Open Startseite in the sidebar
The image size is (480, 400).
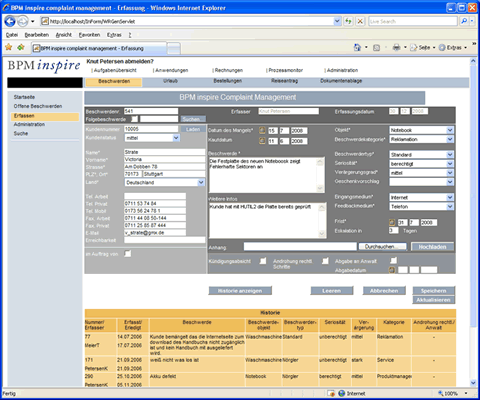(24, 97)
